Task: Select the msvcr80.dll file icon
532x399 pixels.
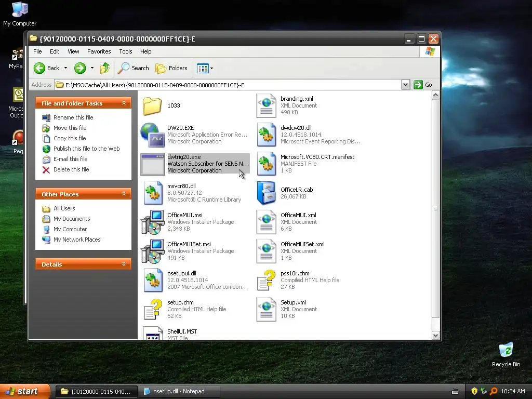Action: tap(152, 193)
